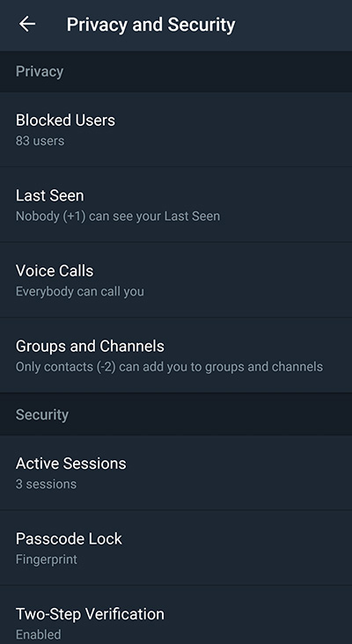Screen dimensions: 352x644
Task: Tap the 'Only contacts (-2)' description line
Action: pos(169,367)
